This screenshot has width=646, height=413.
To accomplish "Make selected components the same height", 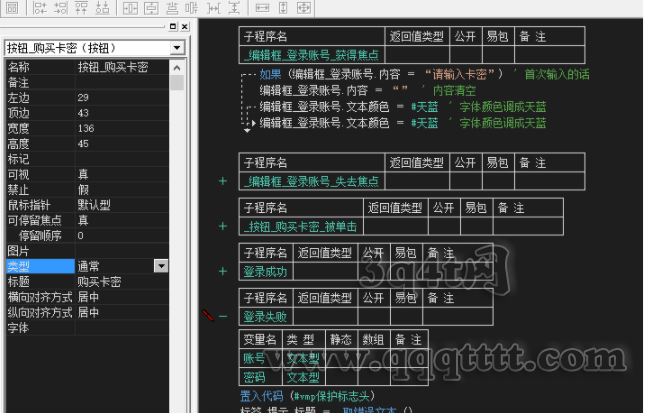I will [x=283, y=7].
